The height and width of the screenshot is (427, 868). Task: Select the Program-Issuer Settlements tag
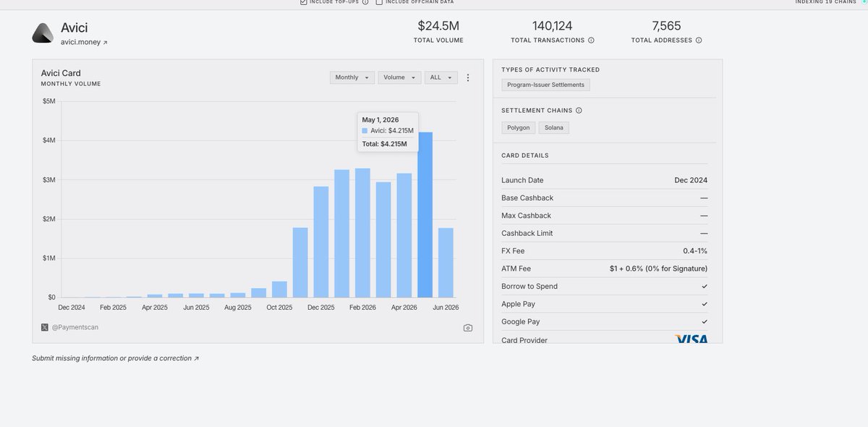(x=546, y=85)
